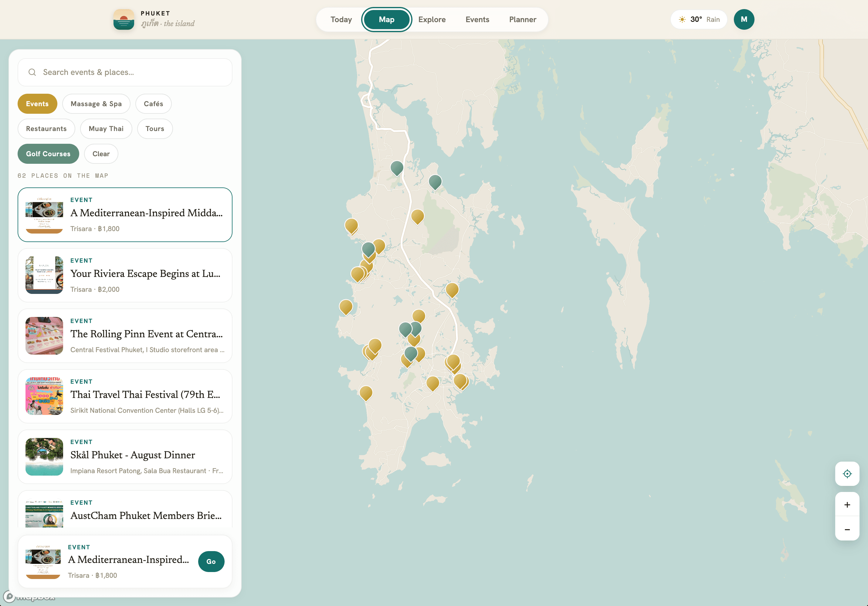The width and height of the screenshot is (868, 606).
Task: Toggle the Massage & Spa filter
Action: [96, 104]
